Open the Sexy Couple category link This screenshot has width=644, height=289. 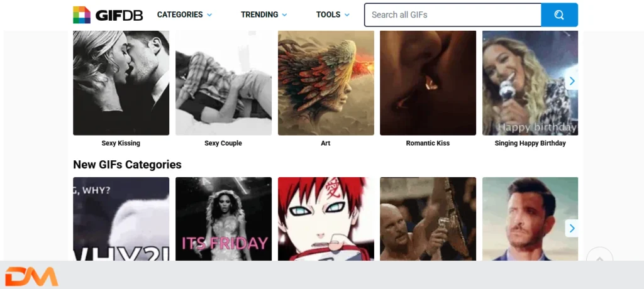tap(223, 143)
